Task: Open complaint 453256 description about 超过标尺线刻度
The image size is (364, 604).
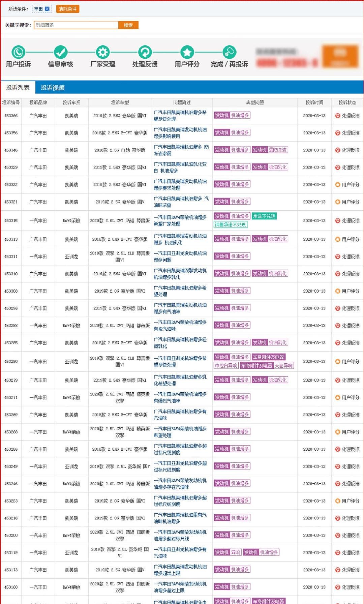Action: pyautogui.click(x=180, y=449)
